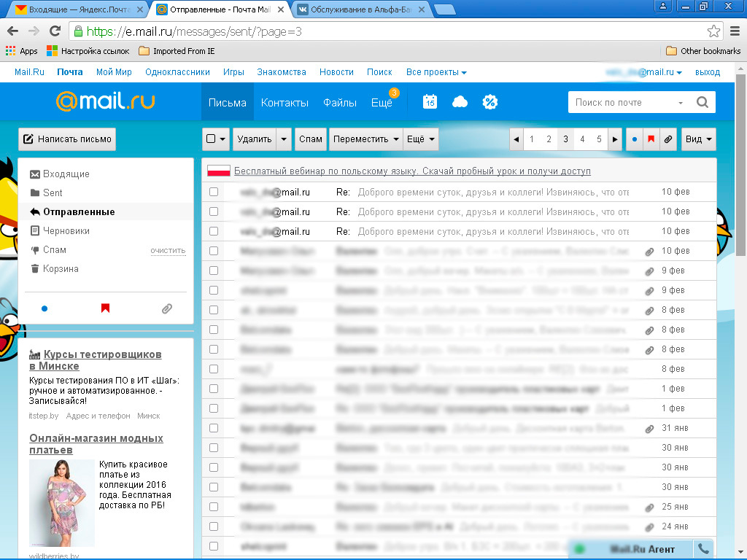Check the first 10 фев Re: message

click(214, 192)
